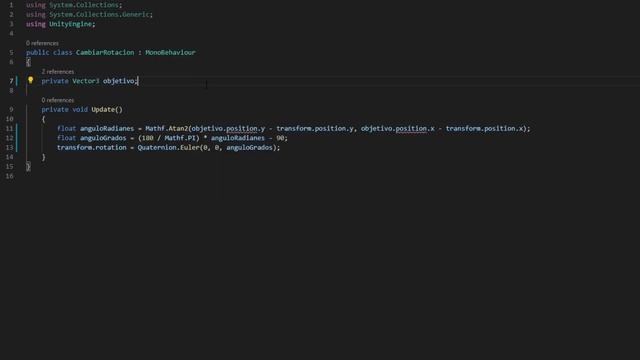The width and height of the screenshot is (640, 360).
Task: Click 'anguloRadianes' declaration on line 11
Action: (107, 129)
